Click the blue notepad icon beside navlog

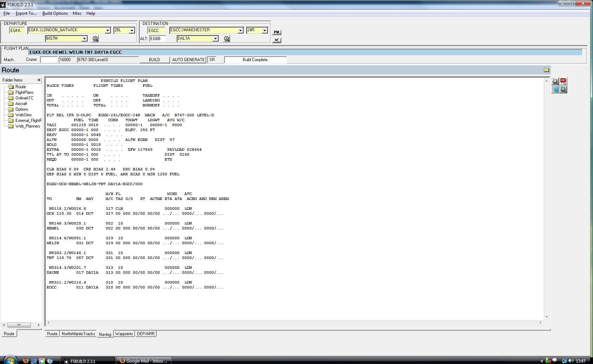click(x=555, y=90)
